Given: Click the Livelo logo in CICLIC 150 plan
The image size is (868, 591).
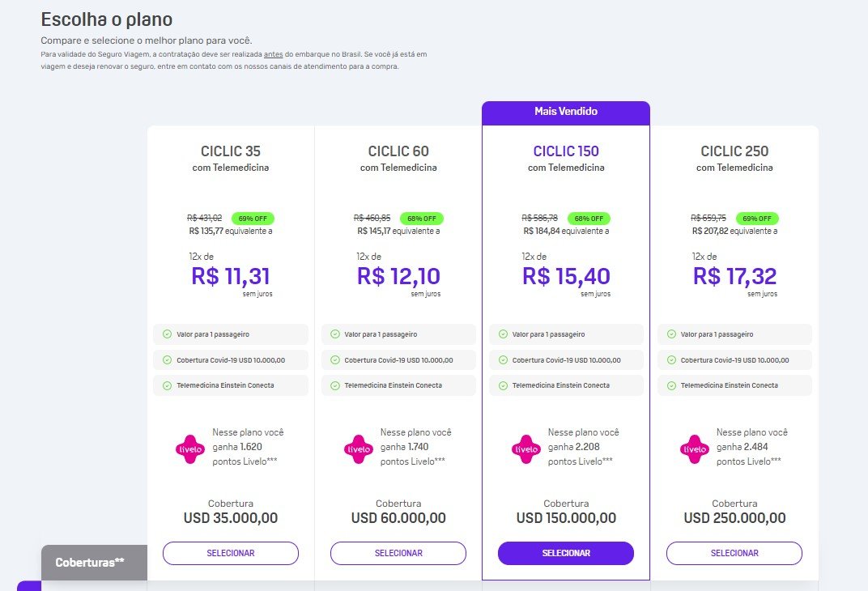Looking at the screenshot, I should (525, 449).
